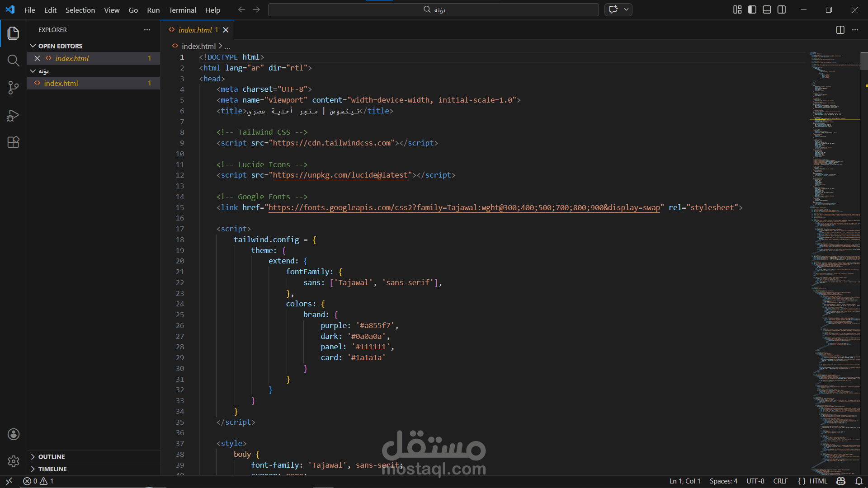Click the command center search box
Image resolution: width=868 pixels, height=488 pixels.
coord(433,9)
